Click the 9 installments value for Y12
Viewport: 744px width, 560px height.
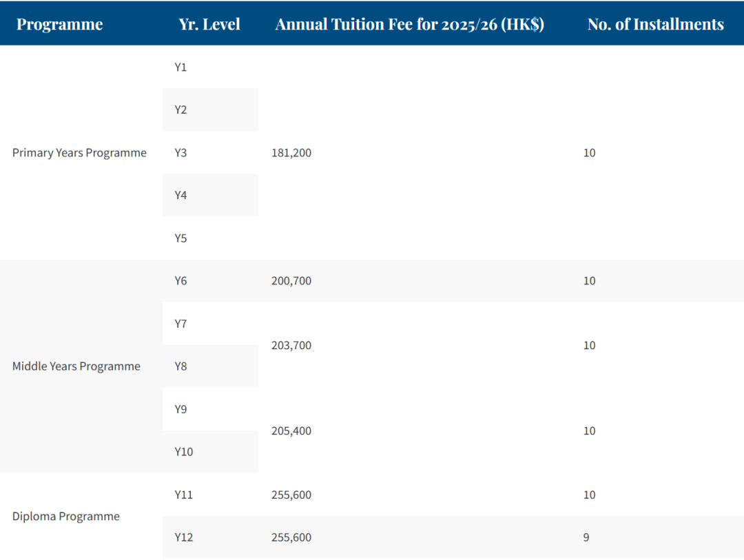pyautogui.click(x=586, y=537)
